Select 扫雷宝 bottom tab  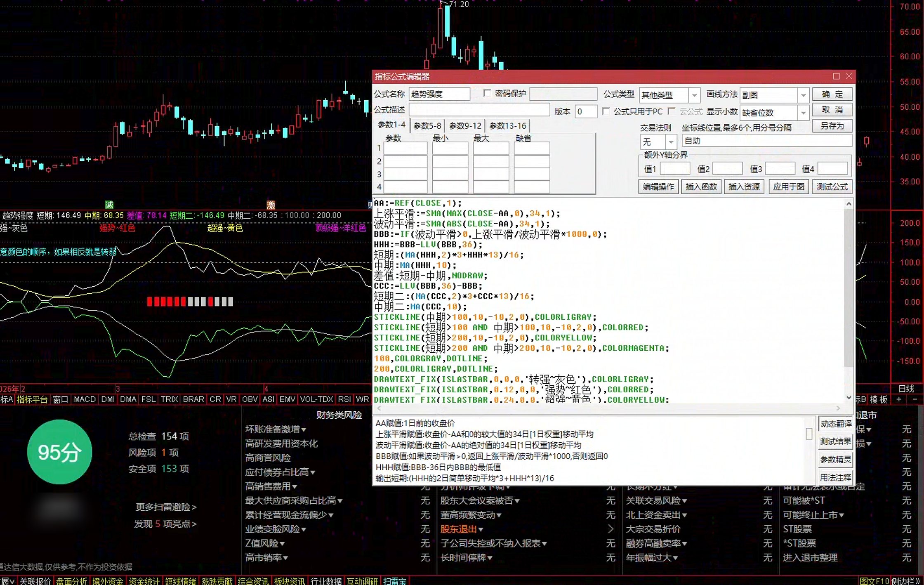(x=394, y=581)
